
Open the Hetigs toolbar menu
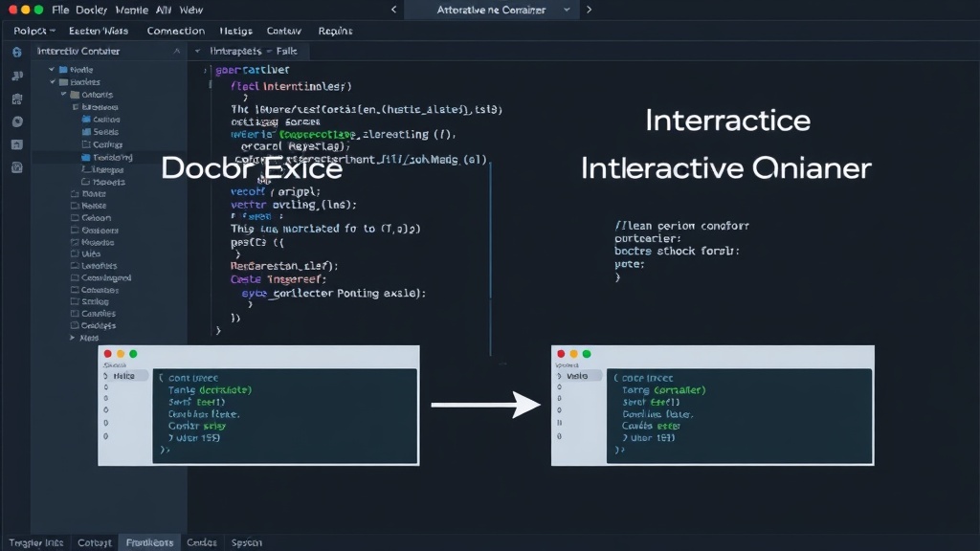[236, 31]
